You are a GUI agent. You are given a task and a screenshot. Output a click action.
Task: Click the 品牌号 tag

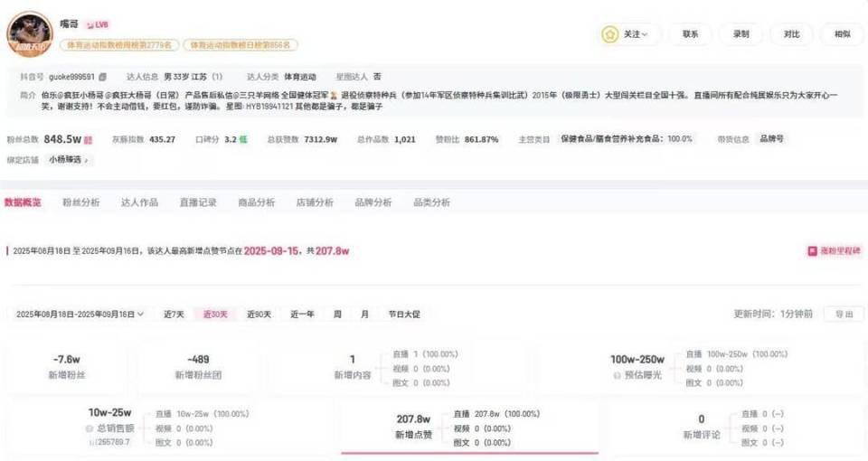point(771,139)
